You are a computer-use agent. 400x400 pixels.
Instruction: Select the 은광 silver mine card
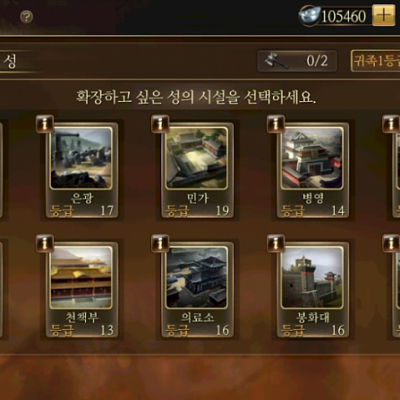tap(82, 170)
